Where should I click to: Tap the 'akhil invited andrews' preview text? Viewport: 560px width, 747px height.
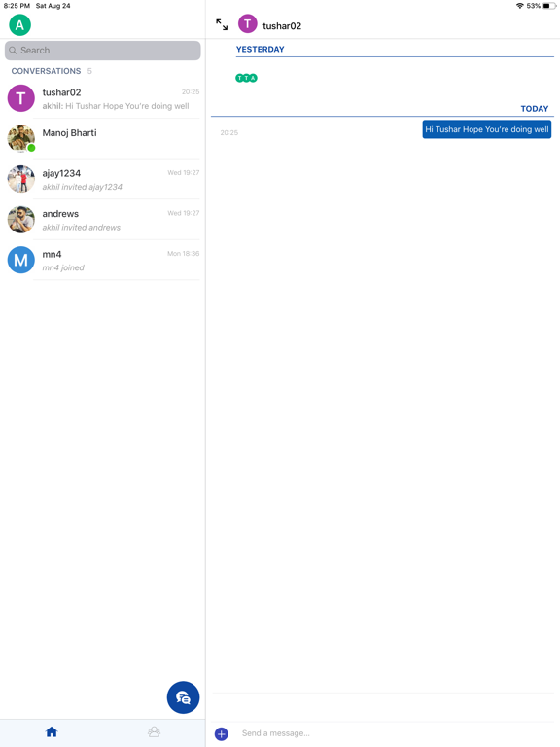tap(81, 228)
